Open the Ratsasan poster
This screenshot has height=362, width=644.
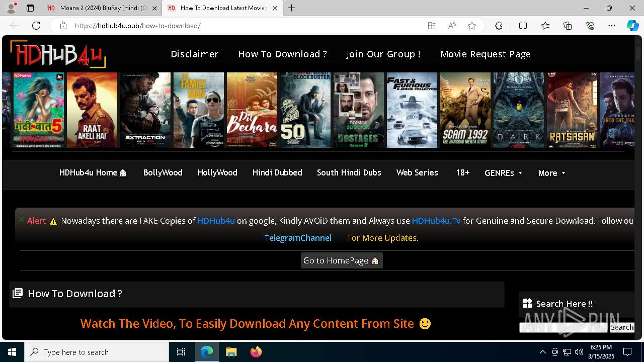(572, 110)
